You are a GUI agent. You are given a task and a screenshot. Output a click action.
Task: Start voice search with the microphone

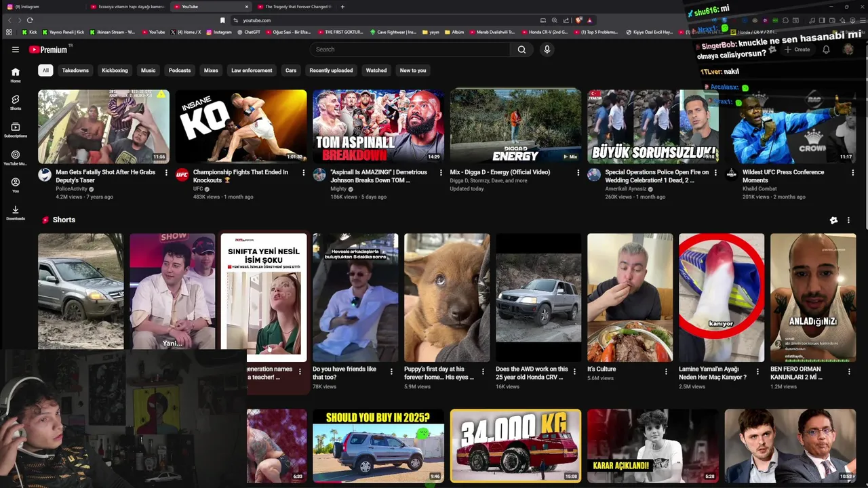pyautogui.click(x=547, y=49)
